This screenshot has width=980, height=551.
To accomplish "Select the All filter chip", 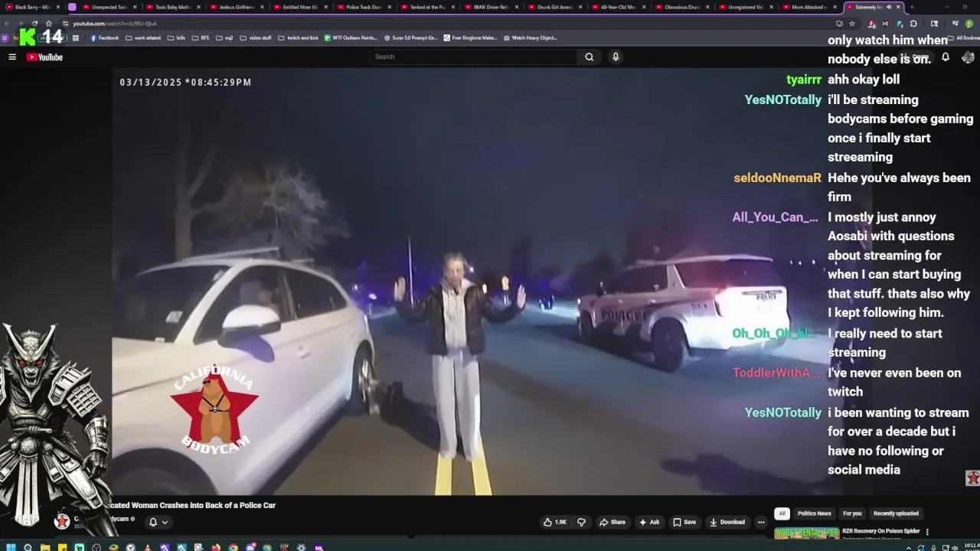I will pyautogui.click(x=782, y=514).
